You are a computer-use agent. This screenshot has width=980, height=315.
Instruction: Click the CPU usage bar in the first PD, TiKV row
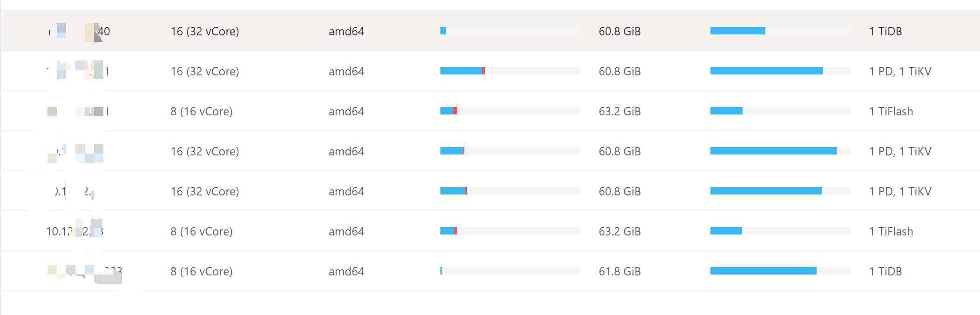pyautogui.click(x=510, y=71)
